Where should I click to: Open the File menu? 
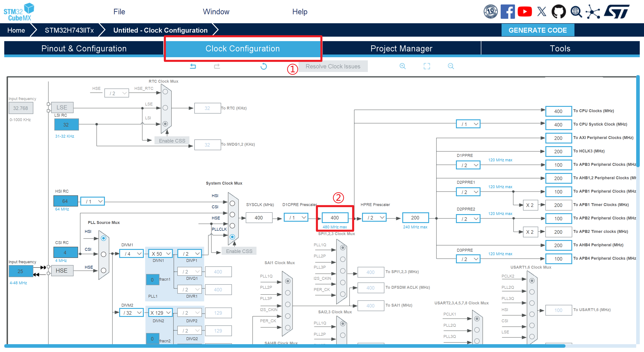click(x=119, y=12)
